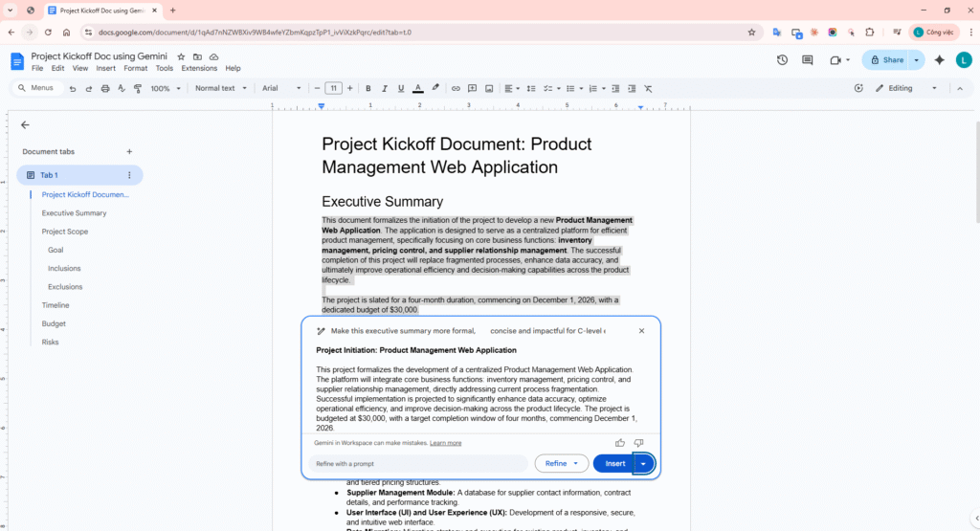Toggle bold formatting

tap(367, 88)
